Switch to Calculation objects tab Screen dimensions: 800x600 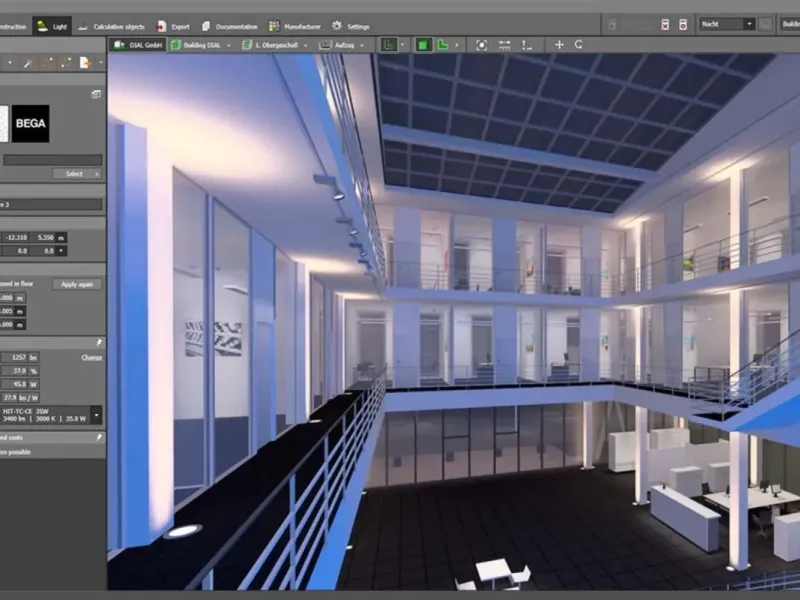click(x=111, y=27)
